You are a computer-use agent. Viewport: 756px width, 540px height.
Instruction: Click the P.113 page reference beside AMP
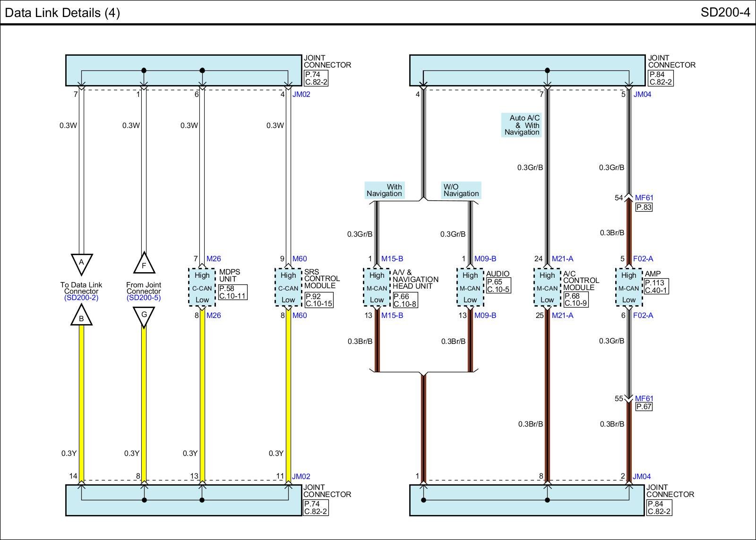point(654,283)
